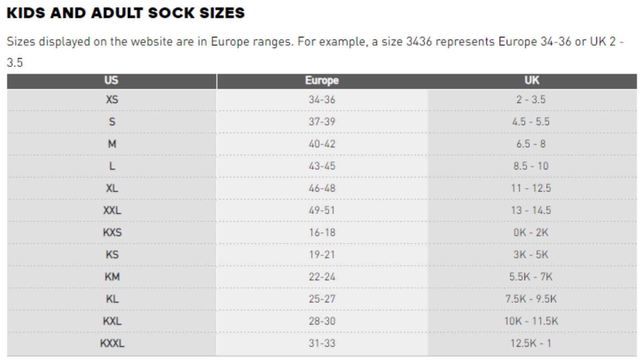Click the Europe 22-24 cell
644x362 pixels.
322,277
